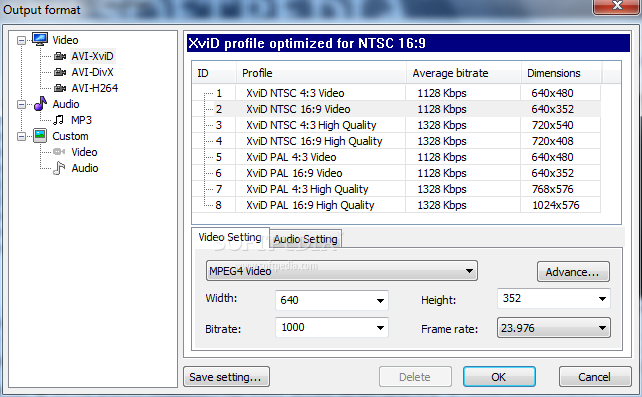Click the Cancel button
The height and width of the screenshot is (397, 642).
595,377
